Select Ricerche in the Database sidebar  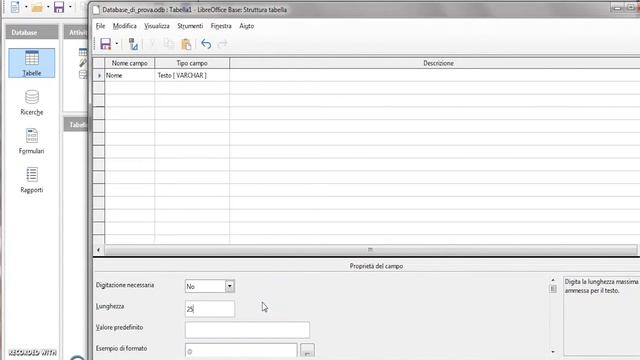31,103
